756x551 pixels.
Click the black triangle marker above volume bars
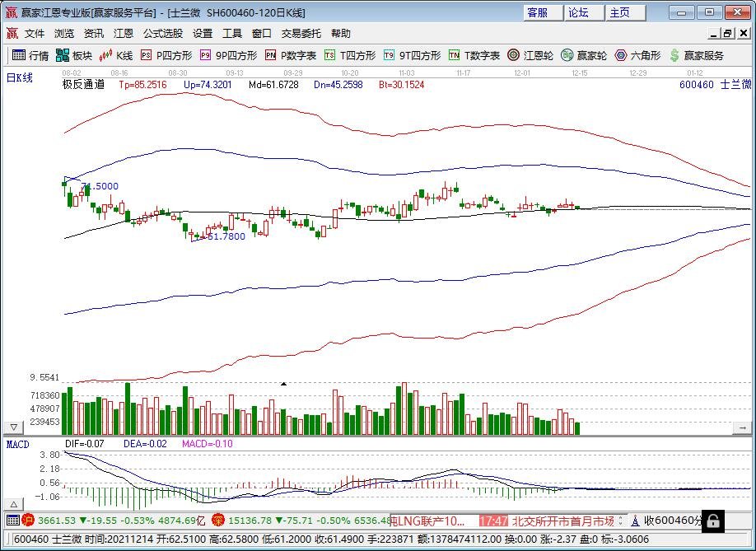point(283,384)
